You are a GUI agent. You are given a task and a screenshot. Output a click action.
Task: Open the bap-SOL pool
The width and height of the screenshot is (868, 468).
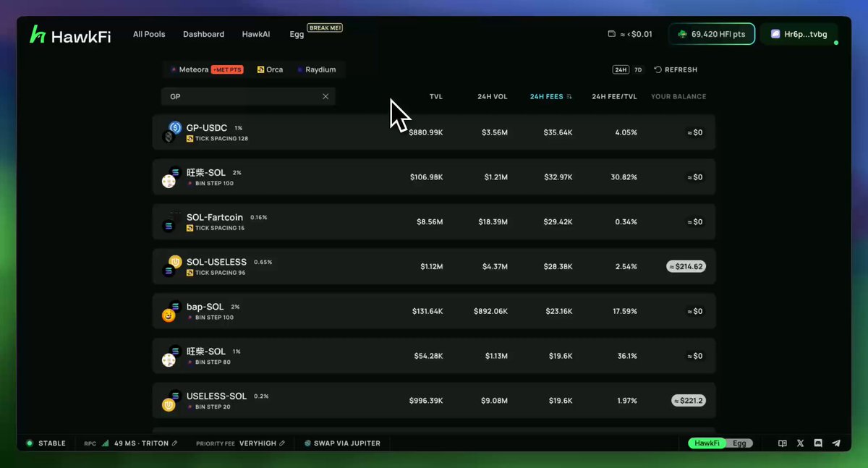(434, 311)
